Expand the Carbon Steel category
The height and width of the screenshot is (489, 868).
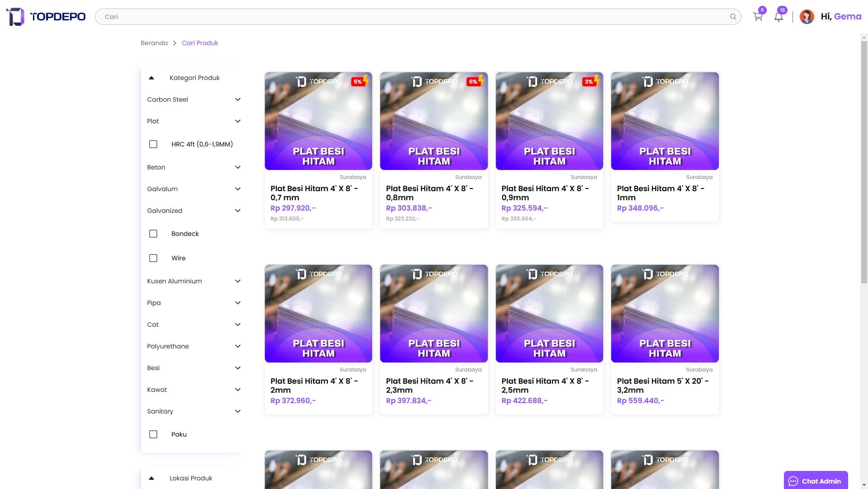(x=238, y=99)
